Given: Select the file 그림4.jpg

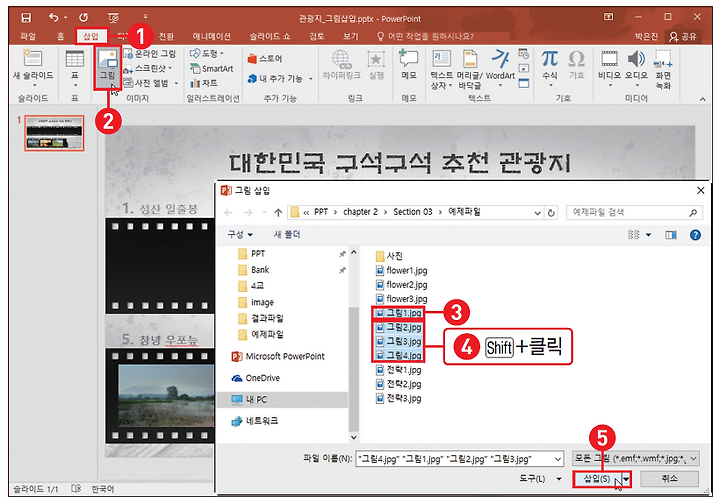Looking at the screenshot, I should (x=399, y=355).
